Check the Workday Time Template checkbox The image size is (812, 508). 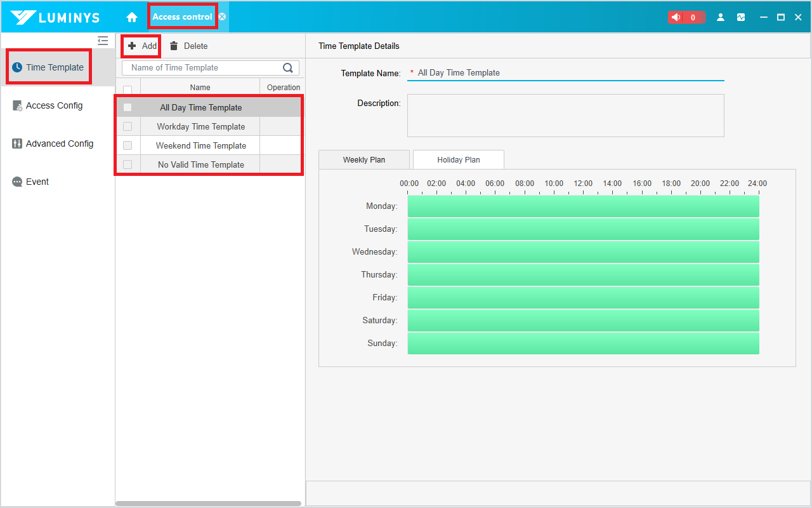(128, 126)
